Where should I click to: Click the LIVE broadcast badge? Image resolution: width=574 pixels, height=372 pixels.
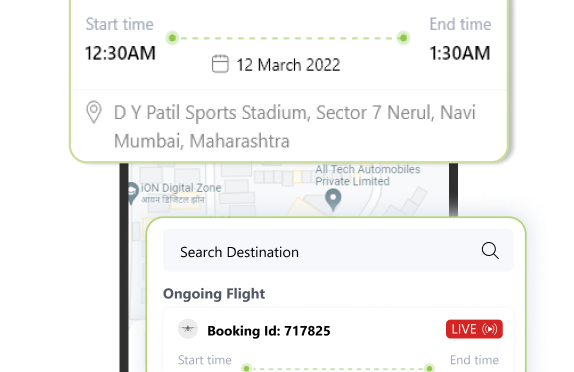click(x=474, y=329)
